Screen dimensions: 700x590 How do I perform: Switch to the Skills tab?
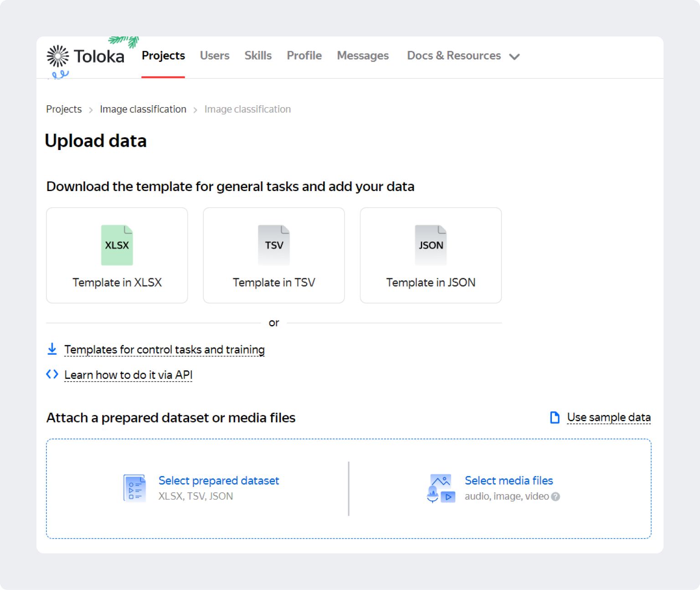(258, 56)
